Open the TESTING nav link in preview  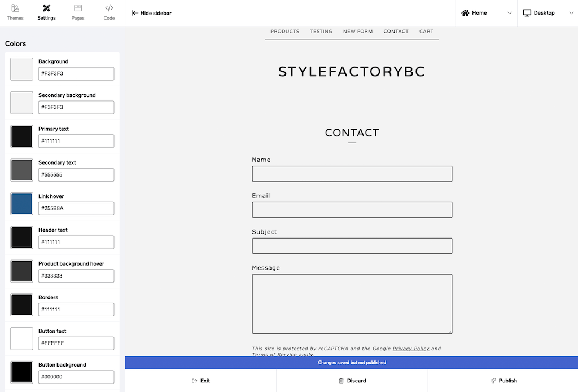321,32
